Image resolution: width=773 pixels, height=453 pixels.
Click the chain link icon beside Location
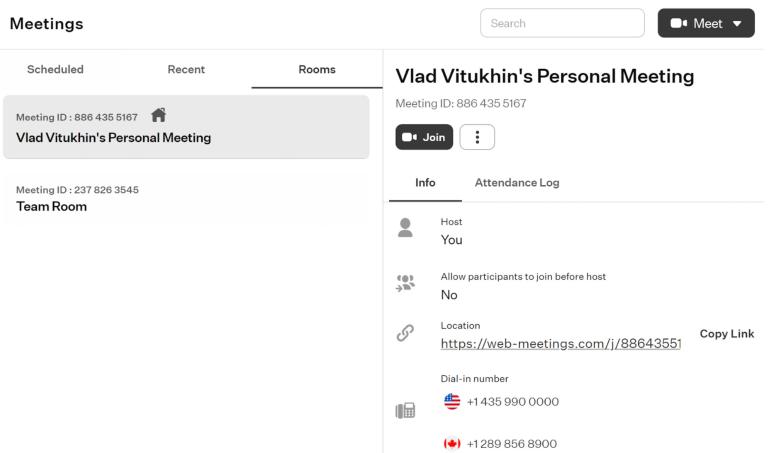[405, 333]
